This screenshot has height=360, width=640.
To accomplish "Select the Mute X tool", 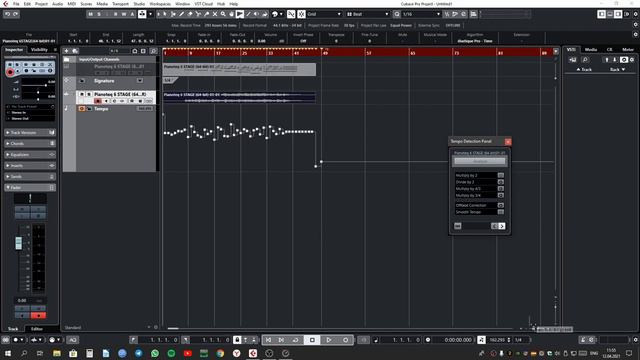I will (215, 14).
